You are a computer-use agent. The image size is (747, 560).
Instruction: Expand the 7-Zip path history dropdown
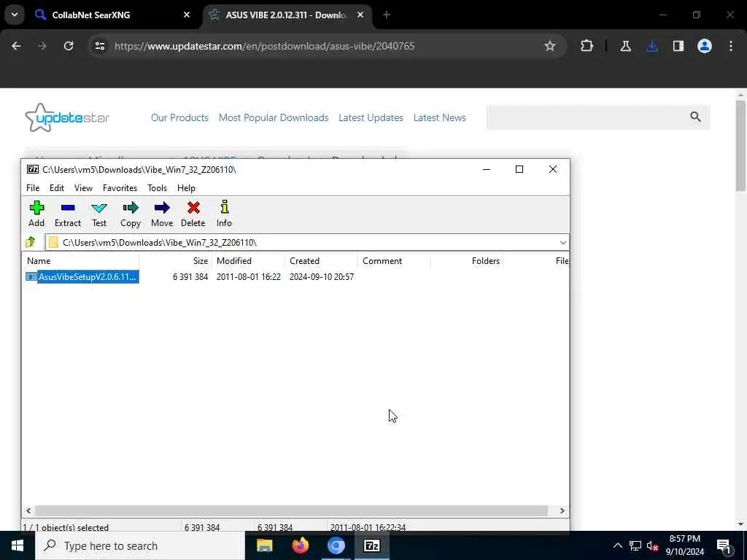(x=562, y=243)
